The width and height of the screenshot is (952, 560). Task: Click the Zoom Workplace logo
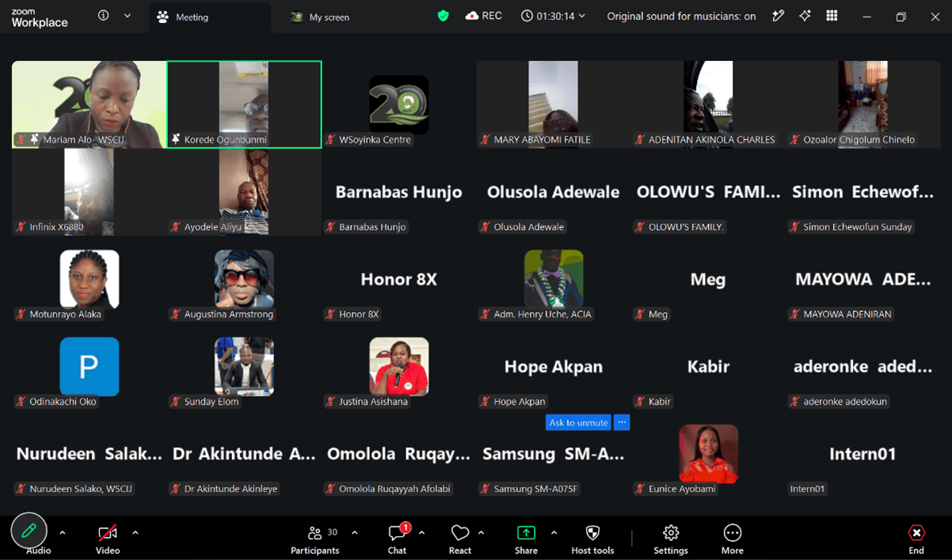point(40,17)
